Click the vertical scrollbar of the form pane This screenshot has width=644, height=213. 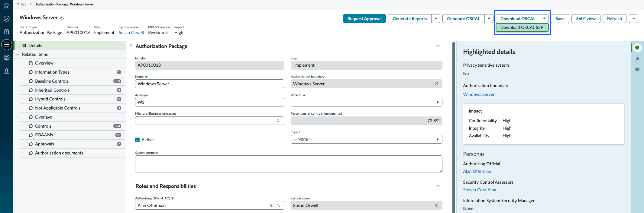coord(453,127)
